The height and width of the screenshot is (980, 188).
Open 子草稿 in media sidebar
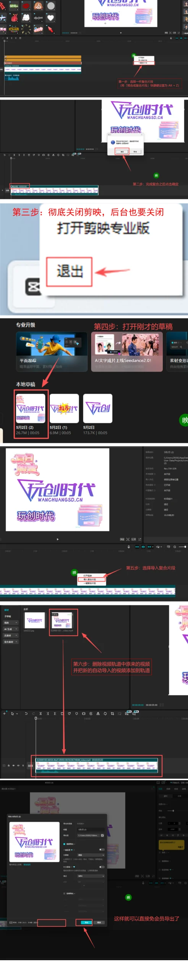8,616
